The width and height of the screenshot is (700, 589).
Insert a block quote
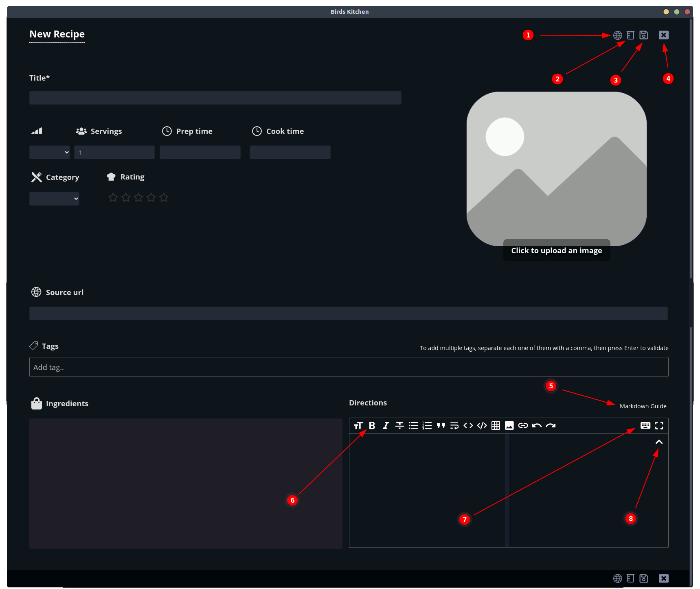(x=441, y=426)
